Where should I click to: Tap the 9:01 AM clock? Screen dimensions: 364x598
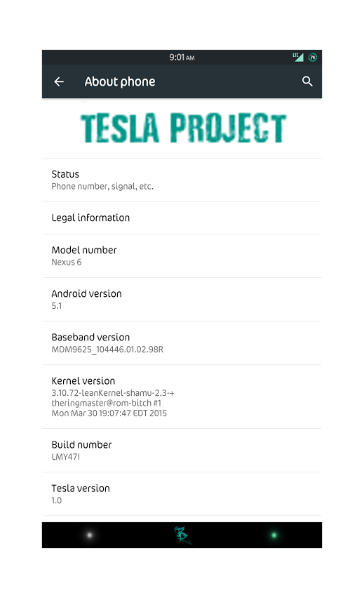[x=182, y=58]
